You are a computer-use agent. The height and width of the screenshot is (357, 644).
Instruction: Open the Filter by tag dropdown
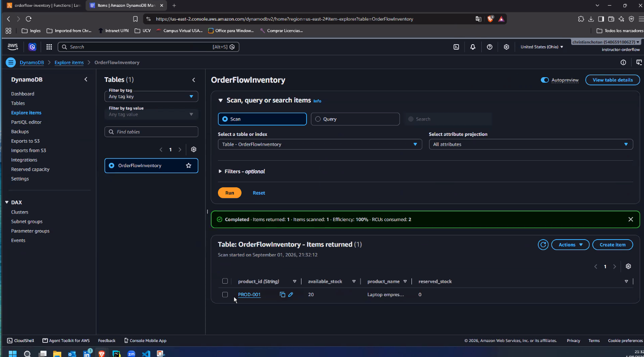pos(151,96)
